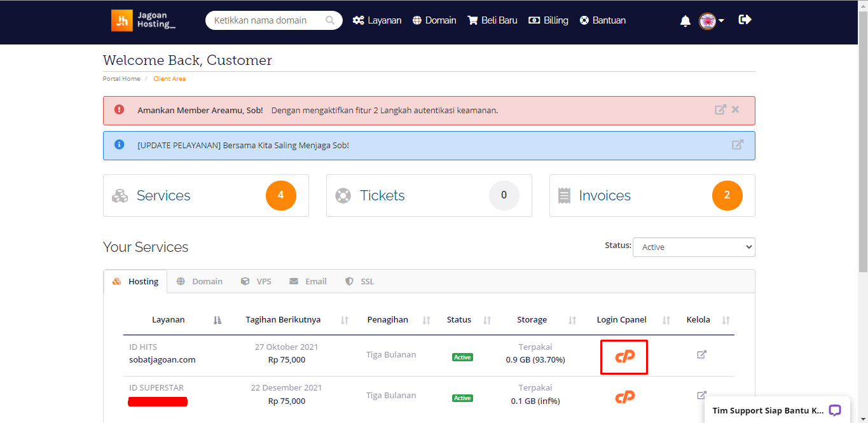The image size is (868, 423).
Task: Open the Services card
Action: tap(206, 195)
